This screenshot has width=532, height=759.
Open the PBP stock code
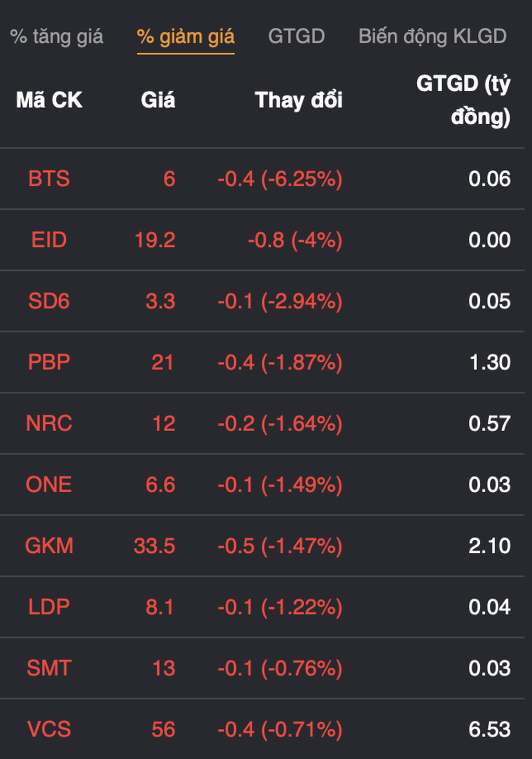[49, 362]
